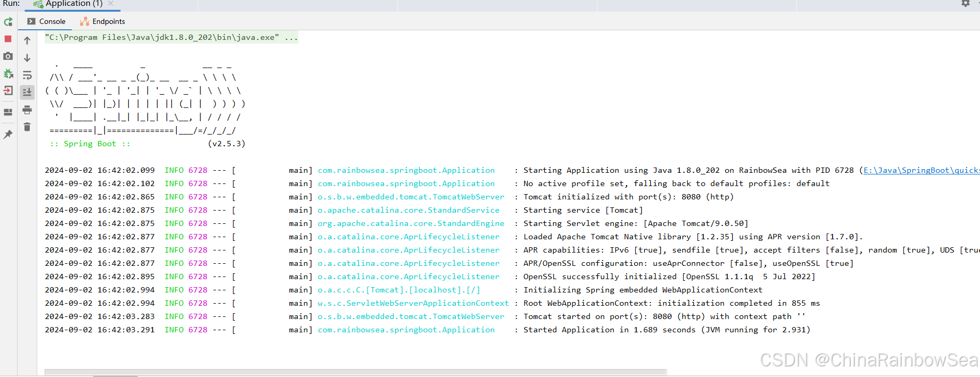Close the Application (1) run tab

click(x=111, y=4)
